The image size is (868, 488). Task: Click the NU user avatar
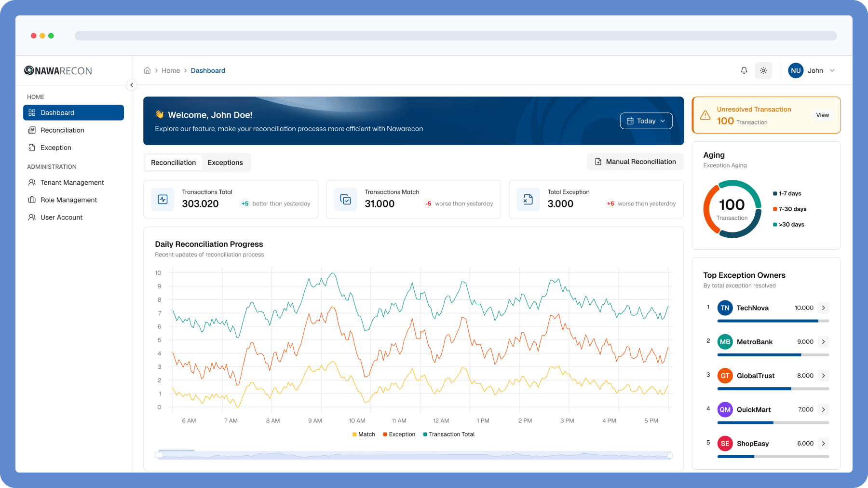(796, 70)
